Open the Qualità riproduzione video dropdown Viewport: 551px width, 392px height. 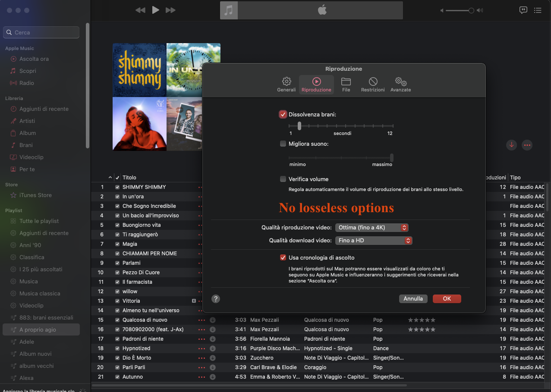coord(372,227)
